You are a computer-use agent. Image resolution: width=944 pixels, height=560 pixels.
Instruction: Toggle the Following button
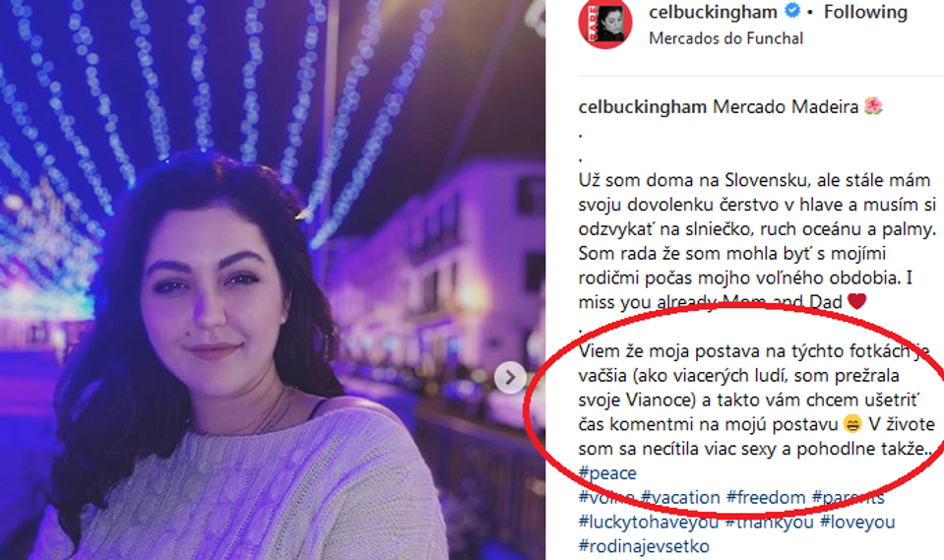[x=865, y=12]
